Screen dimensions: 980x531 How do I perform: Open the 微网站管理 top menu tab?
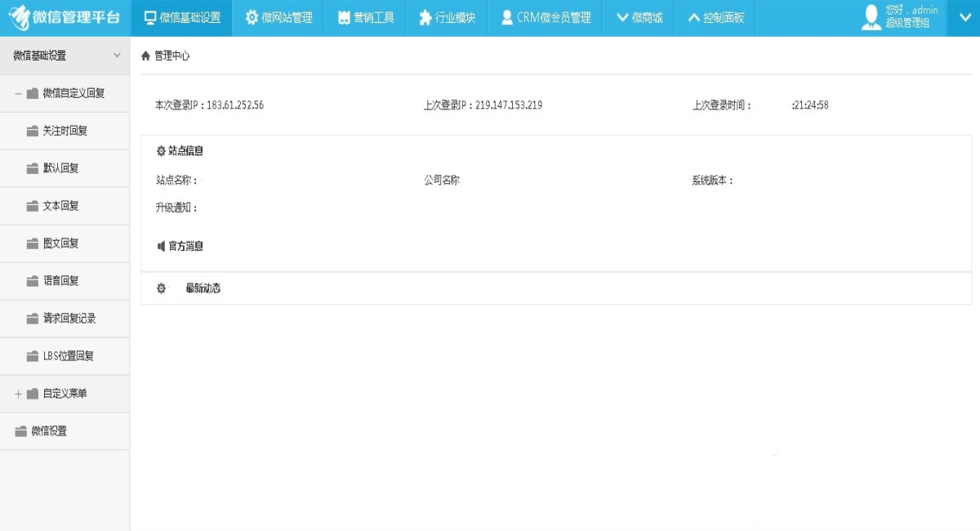point(278,18)
